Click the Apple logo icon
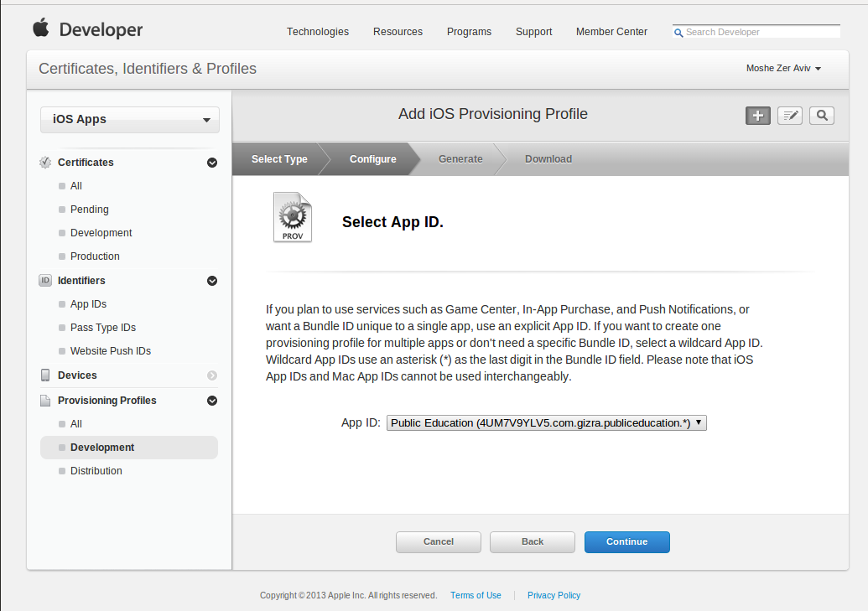The height and width of the screenshot is (611, 868). (41, 28)
